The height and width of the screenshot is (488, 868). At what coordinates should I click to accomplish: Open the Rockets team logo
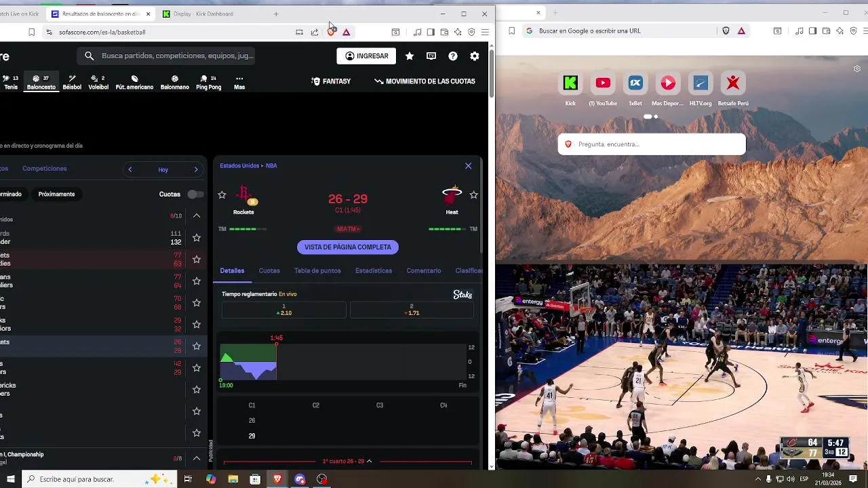click(244, 195)
